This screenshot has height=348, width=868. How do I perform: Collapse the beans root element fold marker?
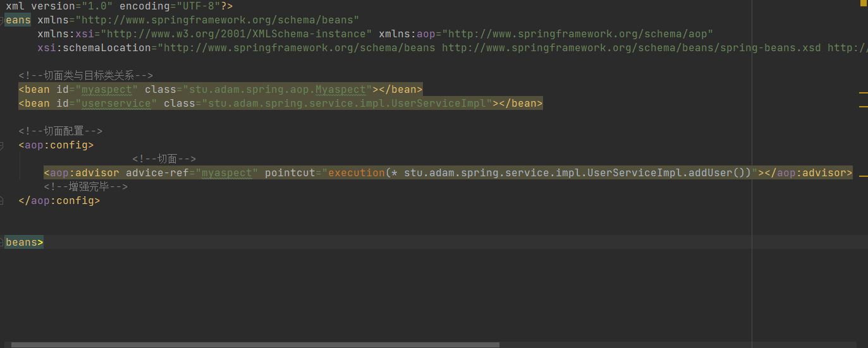[x=2, y=20]
